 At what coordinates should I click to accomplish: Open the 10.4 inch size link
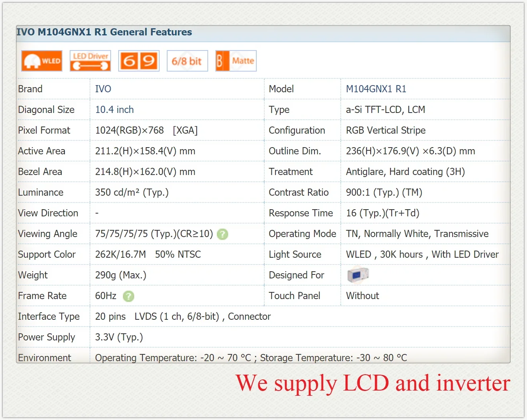(114, 110)
